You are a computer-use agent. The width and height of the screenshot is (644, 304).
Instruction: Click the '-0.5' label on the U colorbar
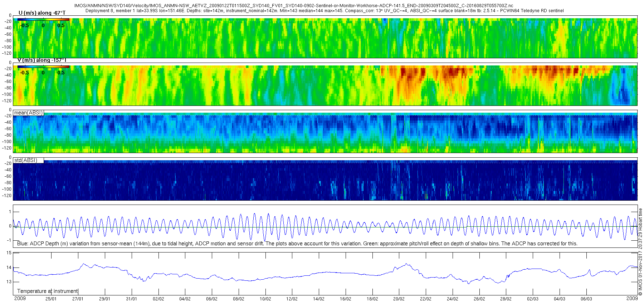pos(24,25)
